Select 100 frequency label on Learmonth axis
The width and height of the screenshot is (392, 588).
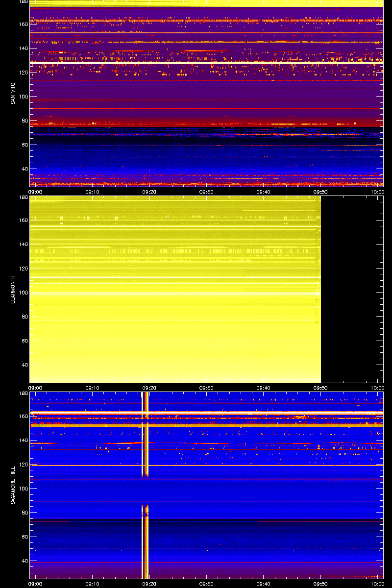coord(23,293)
